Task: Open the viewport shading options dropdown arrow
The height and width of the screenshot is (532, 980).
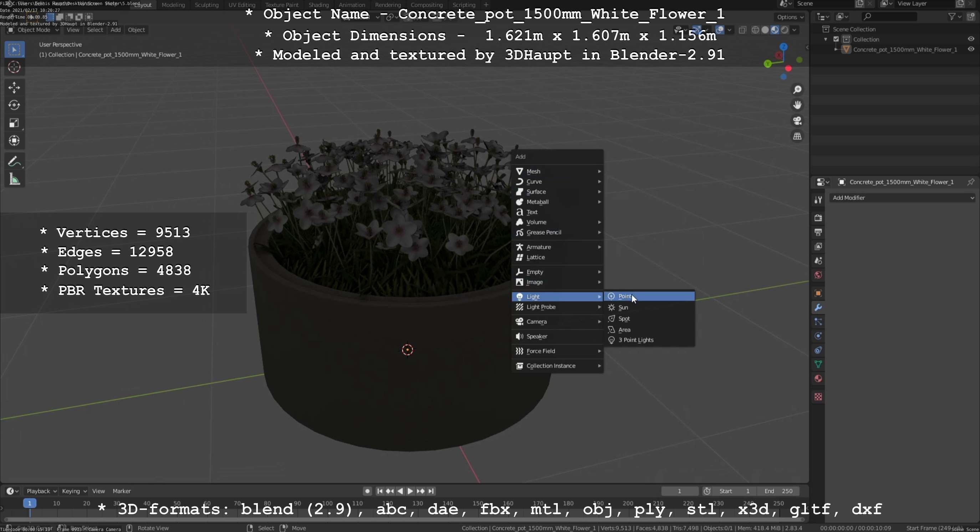Action: pyautogui.click(x=794, y=30)
